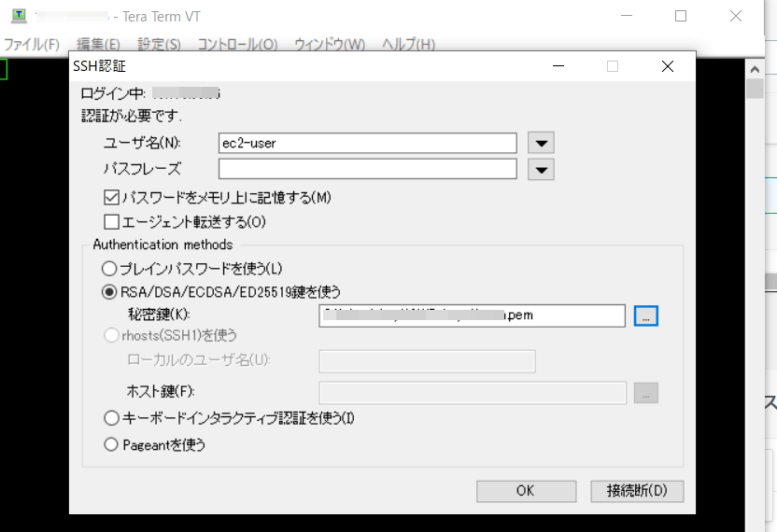
Task: Click the パスフレーズ input field
Action: point(368,169)
